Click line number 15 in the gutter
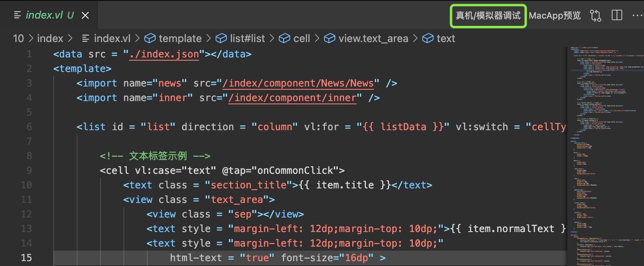644x266 pixels. [26, 258]
